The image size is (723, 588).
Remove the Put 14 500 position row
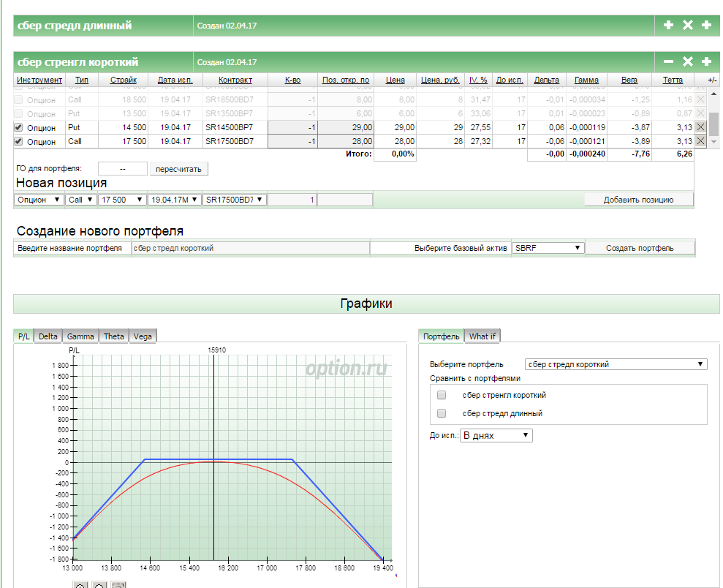700,127
